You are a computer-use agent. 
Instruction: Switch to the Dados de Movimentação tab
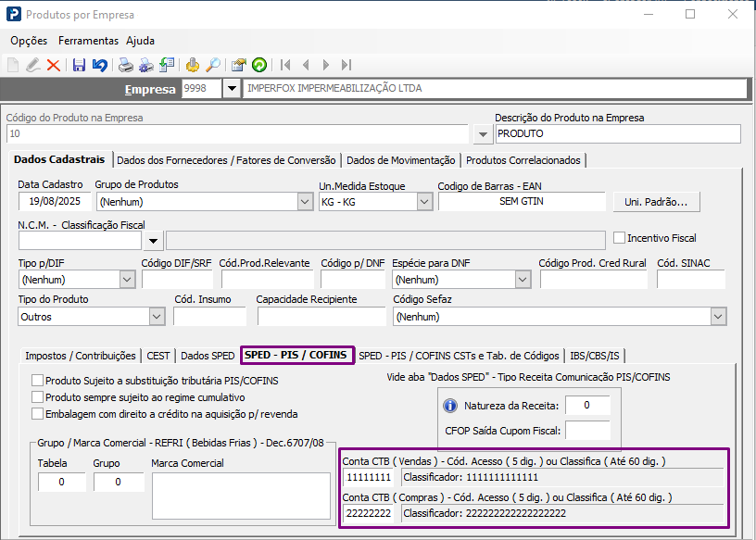point(400,160)
